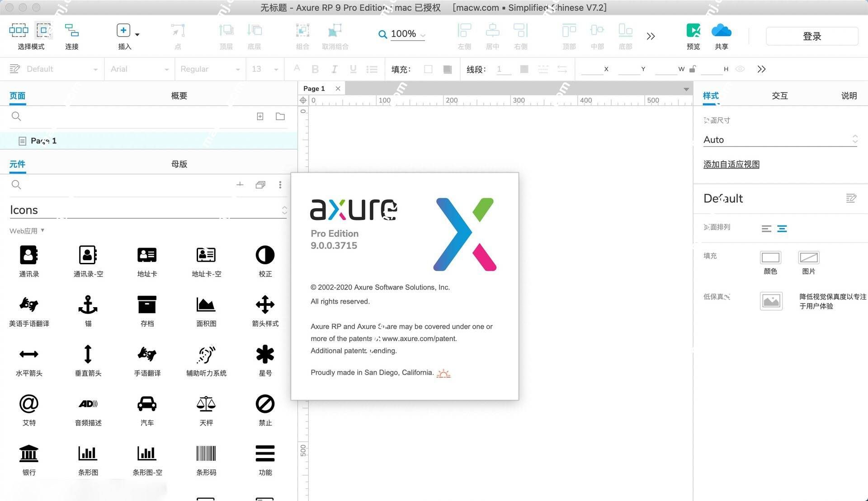Set page alignment to center
This screenshot has height=501, width=868.
coord(782,229)
